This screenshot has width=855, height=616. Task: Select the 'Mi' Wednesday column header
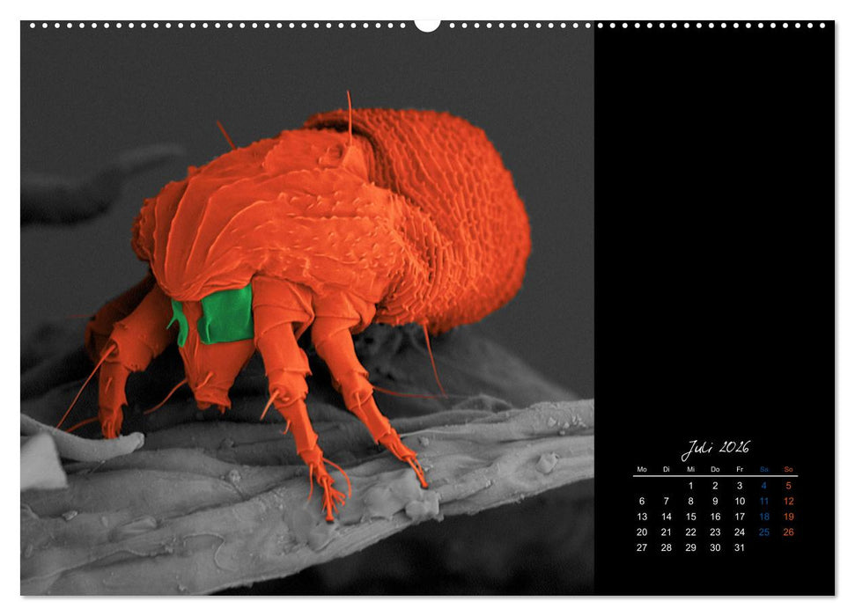(x=691, y=469)
